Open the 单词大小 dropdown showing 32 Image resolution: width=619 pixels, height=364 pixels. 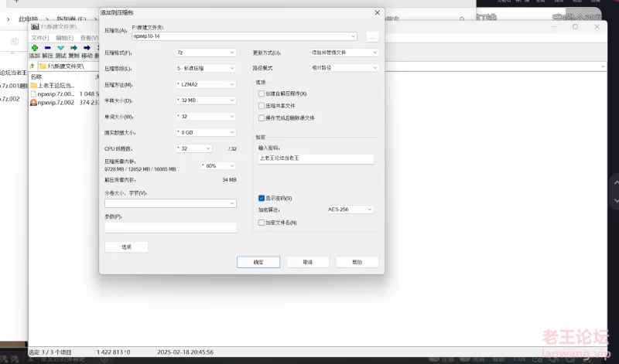coord(206,117)
